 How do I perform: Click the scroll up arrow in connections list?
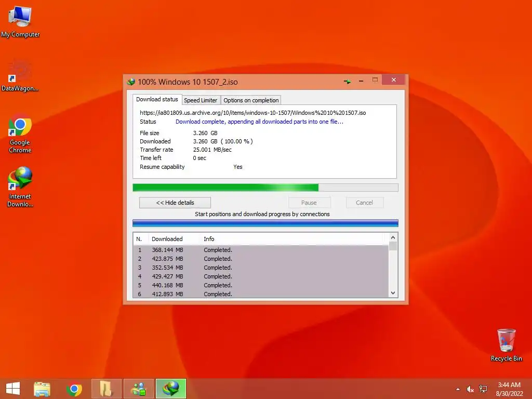(x=393, y=237)
